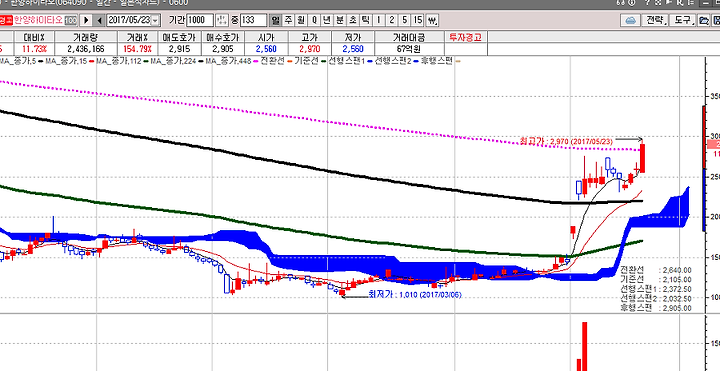The width and height of the screenshot is (720, 371).
Task: Click the 시가 column header
Action: [267, 37]
